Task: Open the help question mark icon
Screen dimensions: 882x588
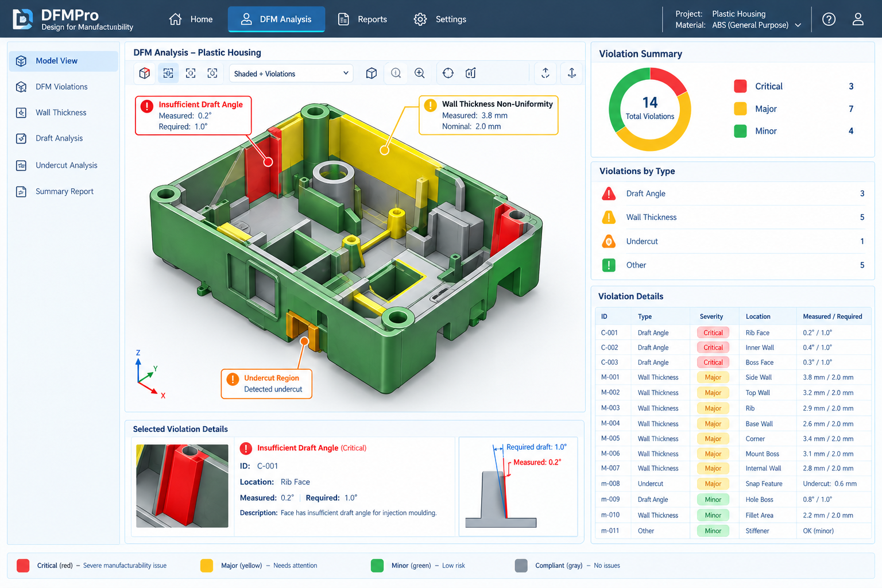Action: coord(829,19)
